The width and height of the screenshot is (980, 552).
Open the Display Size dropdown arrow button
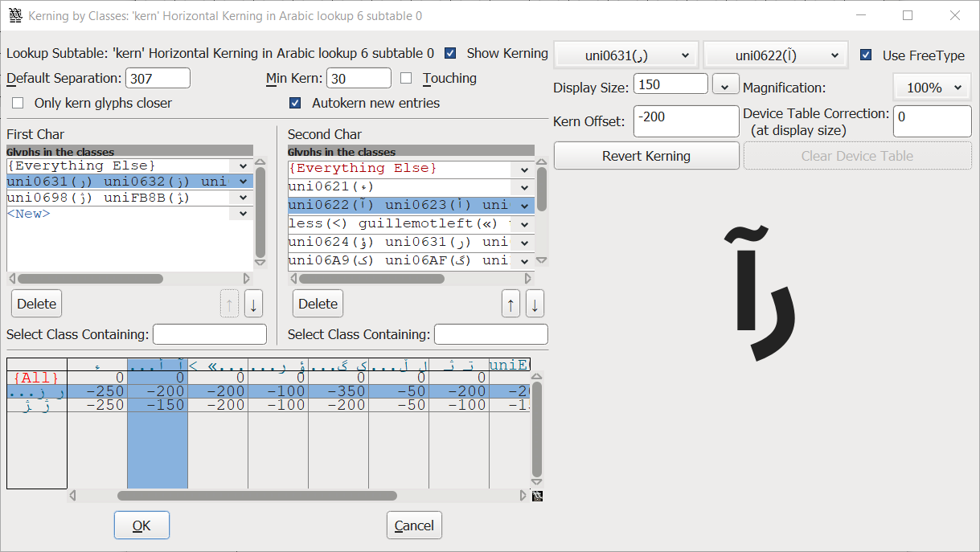(725, 83)
